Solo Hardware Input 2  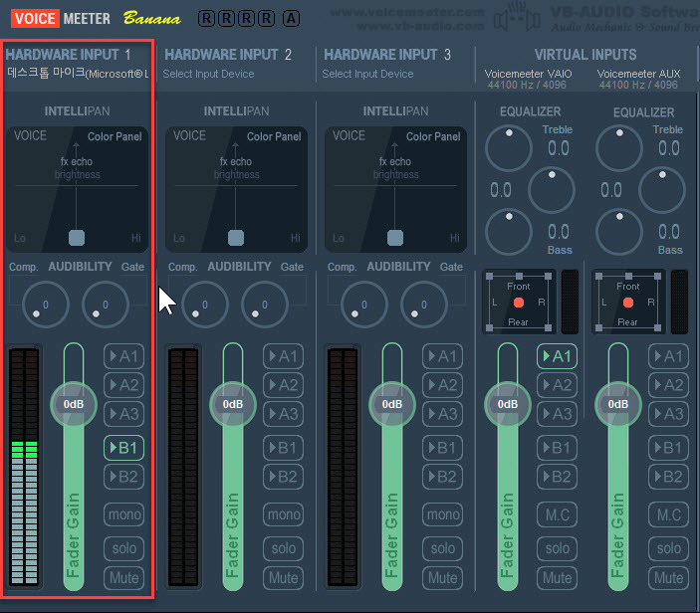point(284,548)
